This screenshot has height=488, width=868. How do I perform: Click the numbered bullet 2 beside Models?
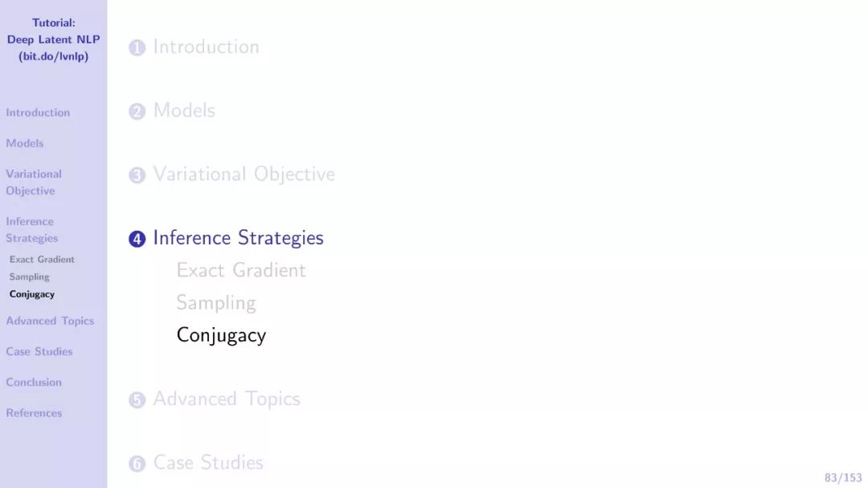[137, 111]
